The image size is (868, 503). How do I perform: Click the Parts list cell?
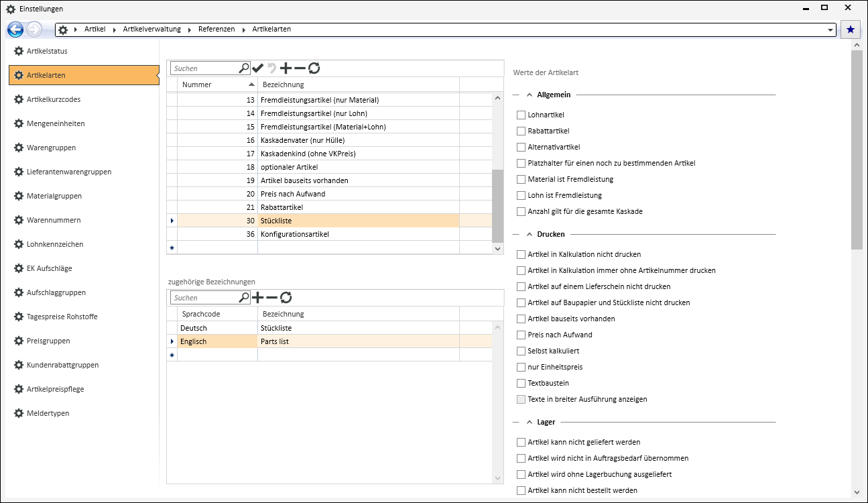point(359,341)
